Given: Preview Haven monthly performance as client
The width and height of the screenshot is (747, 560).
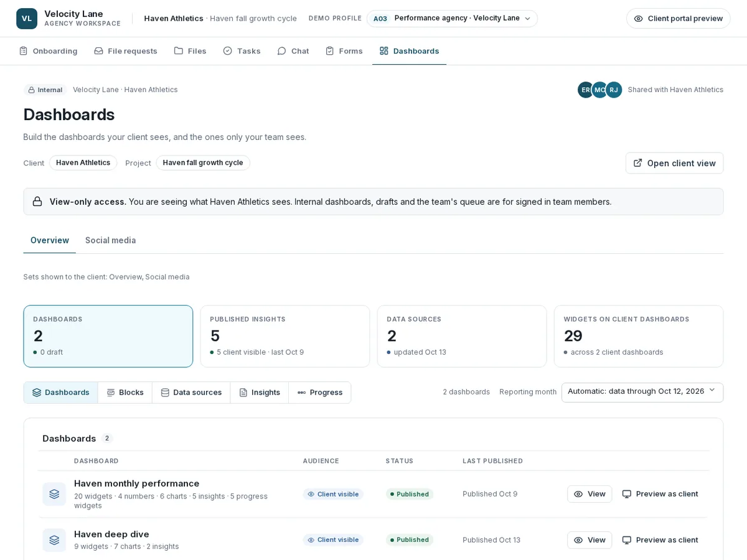Looking at the screenshot, I should 660,494.
